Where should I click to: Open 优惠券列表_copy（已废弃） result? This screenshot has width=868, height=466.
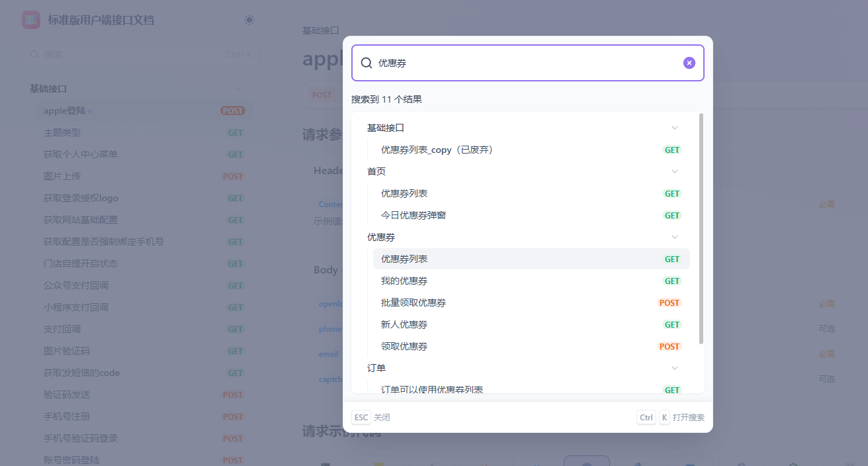tap(437, 150)
